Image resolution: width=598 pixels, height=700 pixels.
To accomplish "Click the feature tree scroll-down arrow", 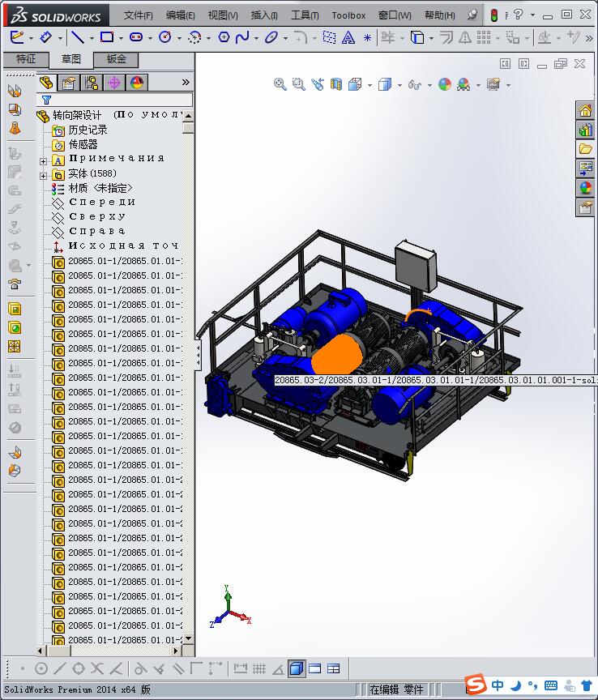I will (x=189, y=639).
